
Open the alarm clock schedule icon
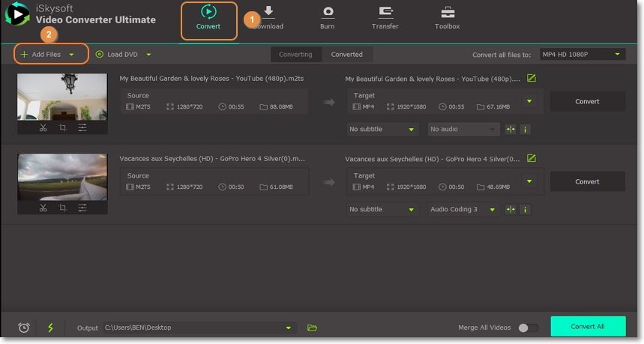coord(24,328)
